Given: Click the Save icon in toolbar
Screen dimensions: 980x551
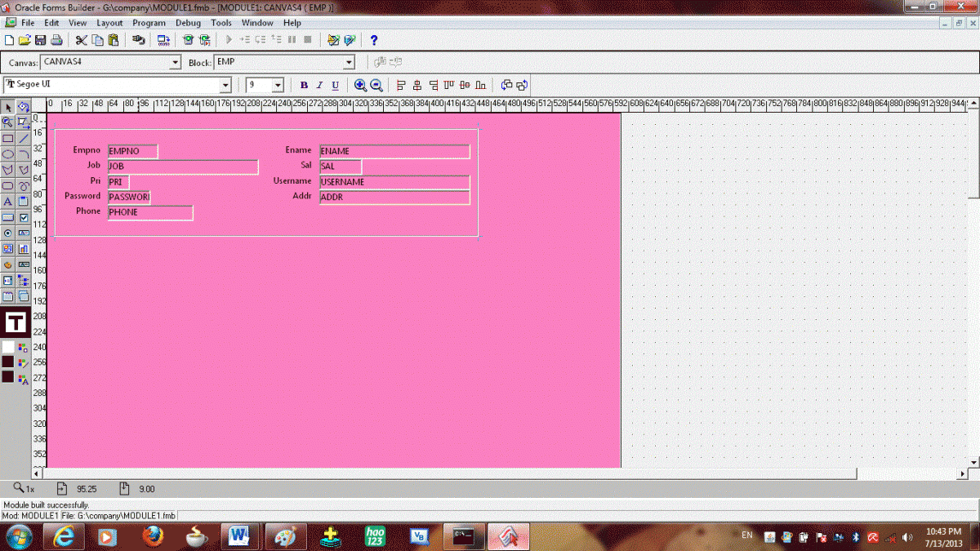Looking at the screenshot, I should [x=41, y=40].
